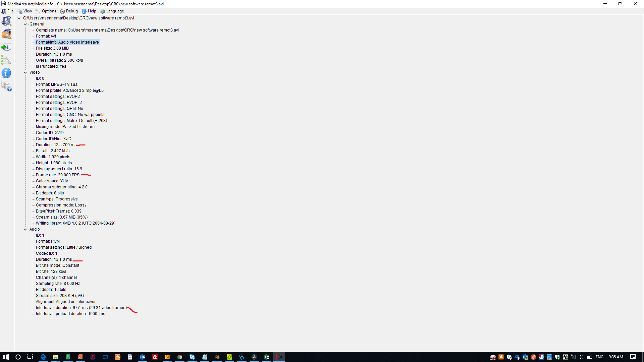Click the Export sidebar icon with green arrow
The height and width of the screenshot is (362, 644).
6,47
